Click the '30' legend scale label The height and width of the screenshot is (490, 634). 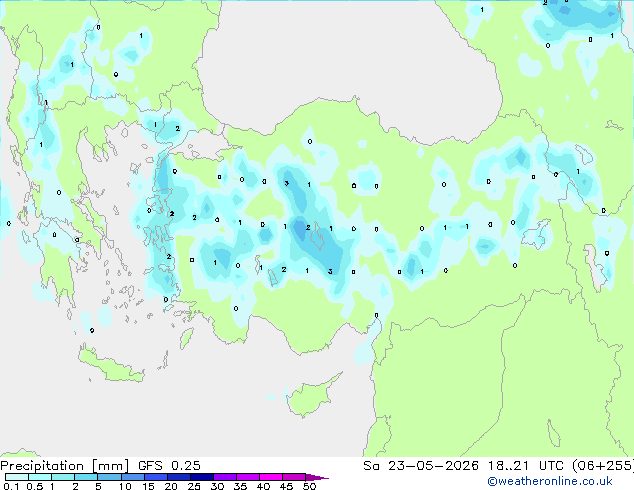(x=217, y=486)
